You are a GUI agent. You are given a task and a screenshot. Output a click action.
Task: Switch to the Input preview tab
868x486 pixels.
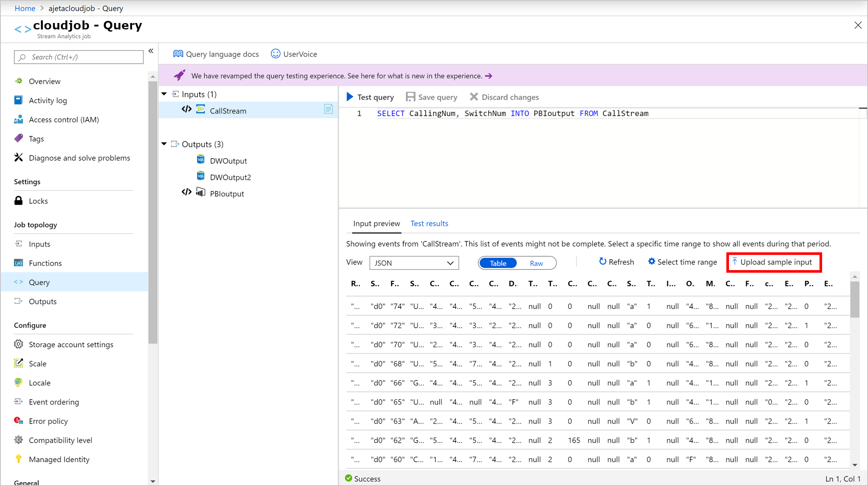[x=376, y=223]
